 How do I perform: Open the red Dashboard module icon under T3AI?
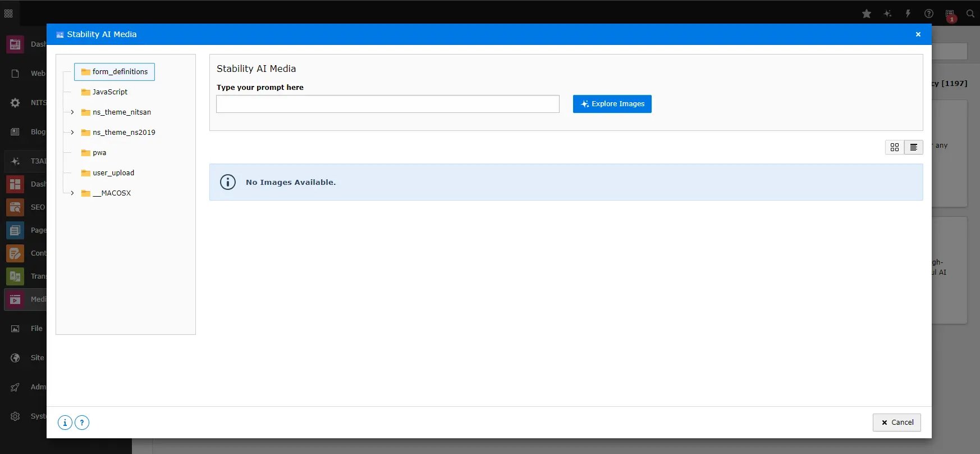pyautogui.click(x=15, y=184)
